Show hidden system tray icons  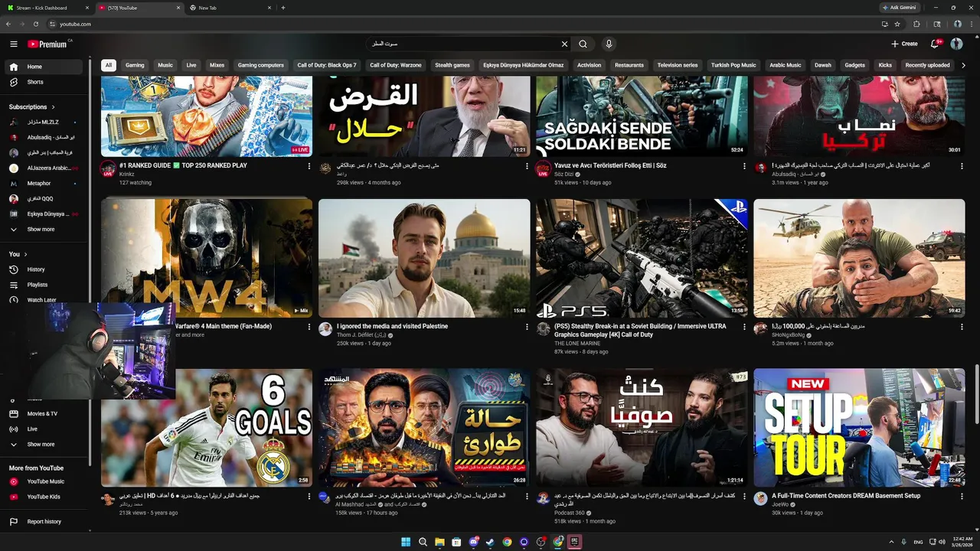891,542
